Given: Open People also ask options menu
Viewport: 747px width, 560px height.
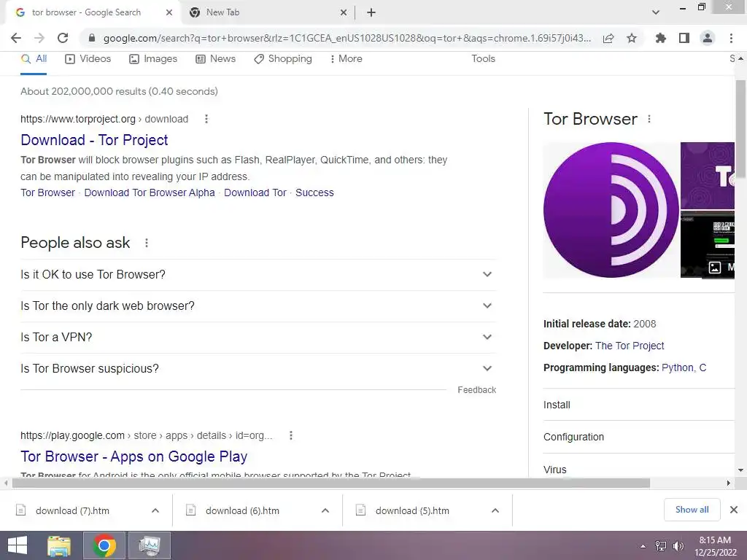Looking at the screenshot, I should [x=147, y=243].
